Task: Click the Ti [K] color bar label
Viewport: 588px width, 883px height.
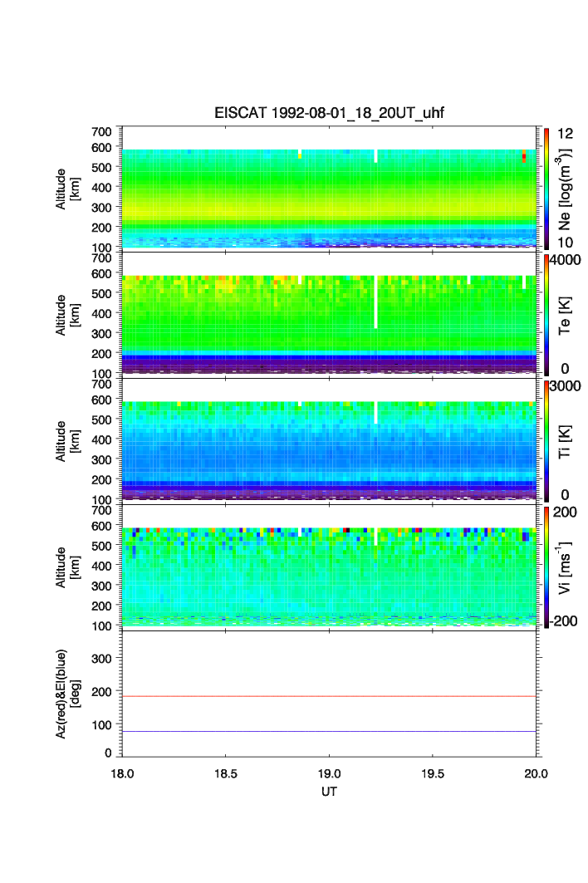Action: [565, 442]
